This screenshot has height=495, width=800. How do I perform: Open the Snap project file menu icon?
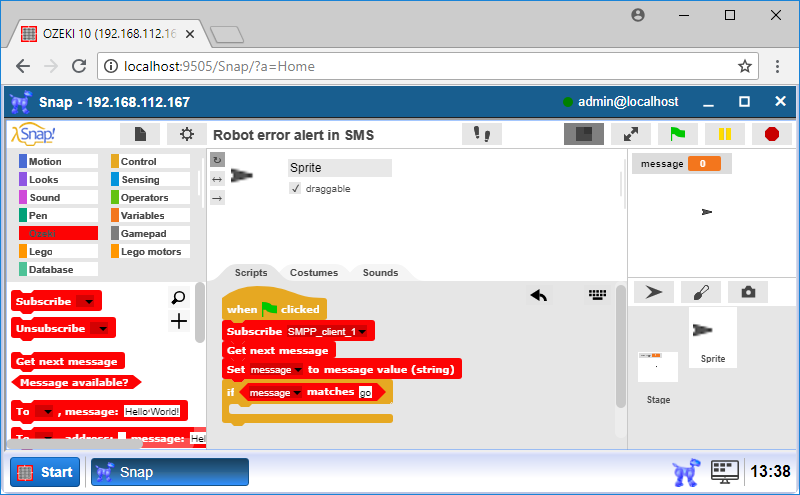click(x=140, y=134)
